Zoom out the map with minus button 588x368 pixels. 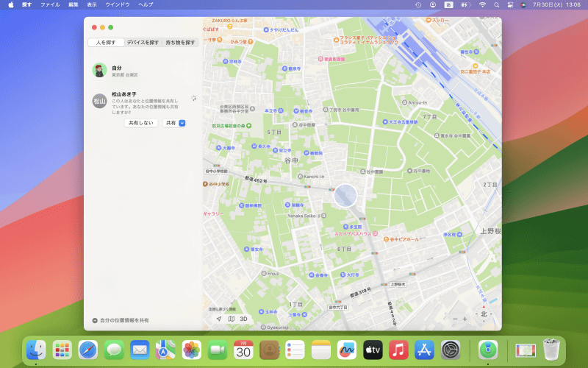pos(455,319)
